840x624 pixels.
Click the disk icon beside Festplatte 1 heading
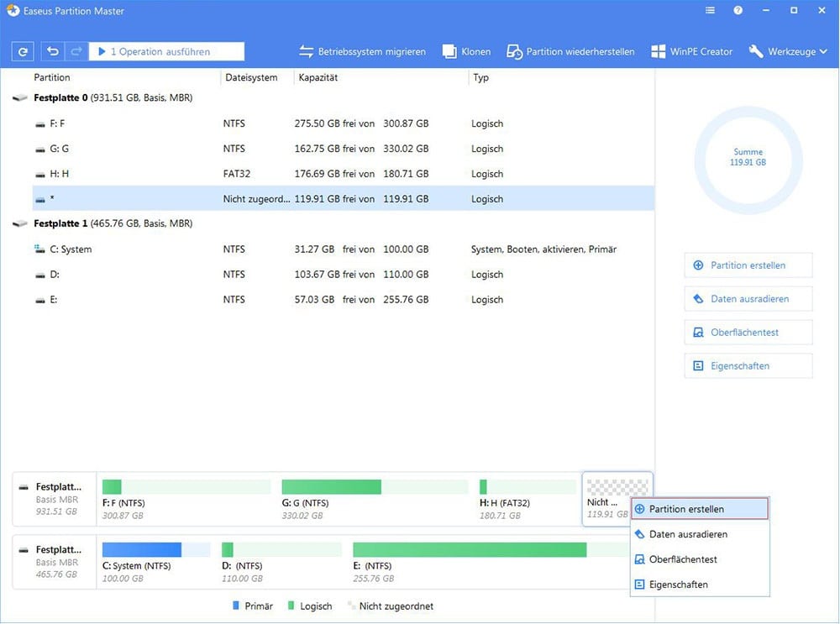20,224
